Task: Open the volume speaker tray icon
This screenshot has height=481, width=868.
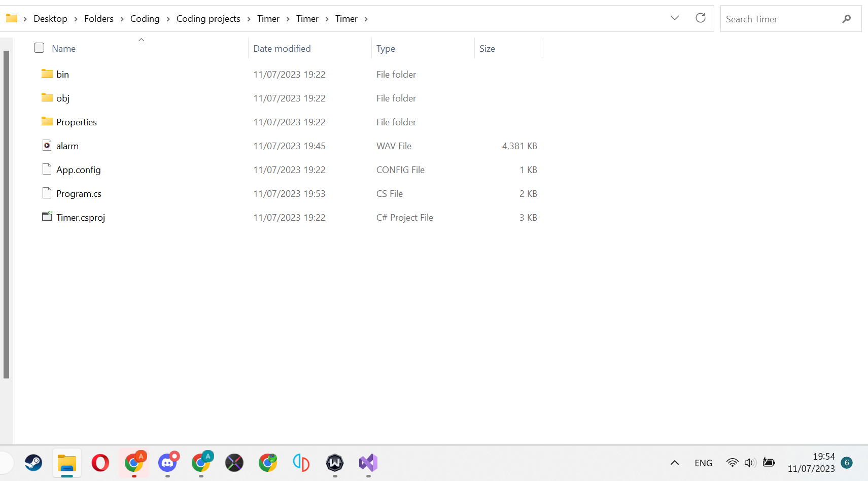Action: 750,463
